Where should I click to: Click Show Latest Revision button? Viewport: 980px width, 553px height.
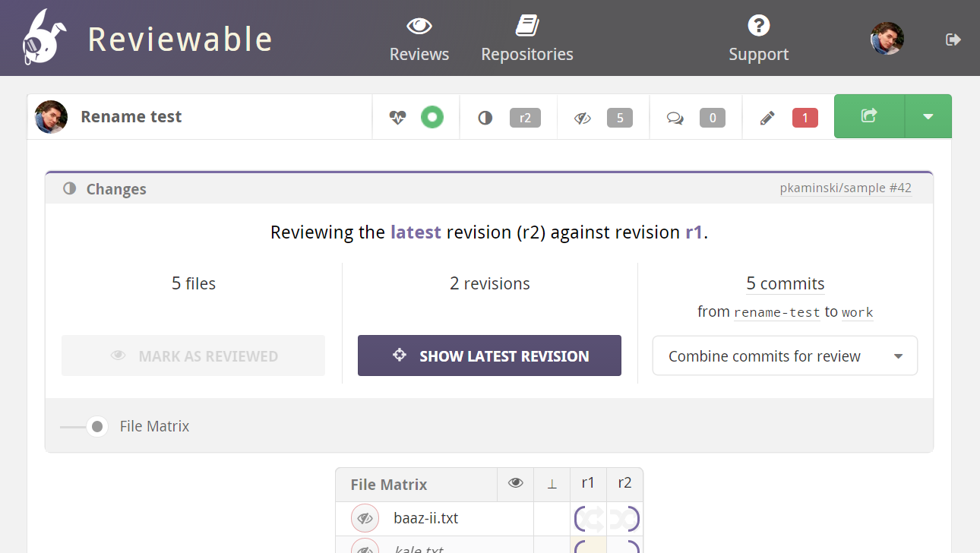(489, 355)
